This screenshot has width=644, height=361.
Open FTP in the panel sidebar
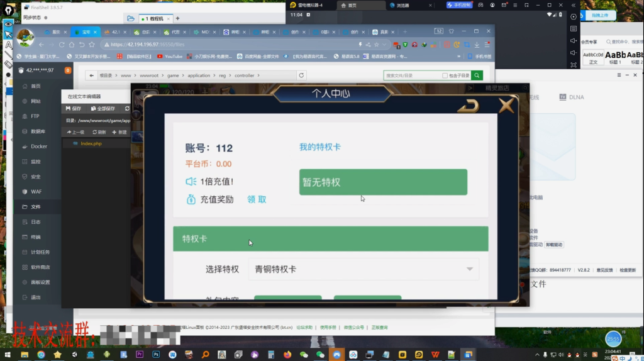click(x=35, y=116)
